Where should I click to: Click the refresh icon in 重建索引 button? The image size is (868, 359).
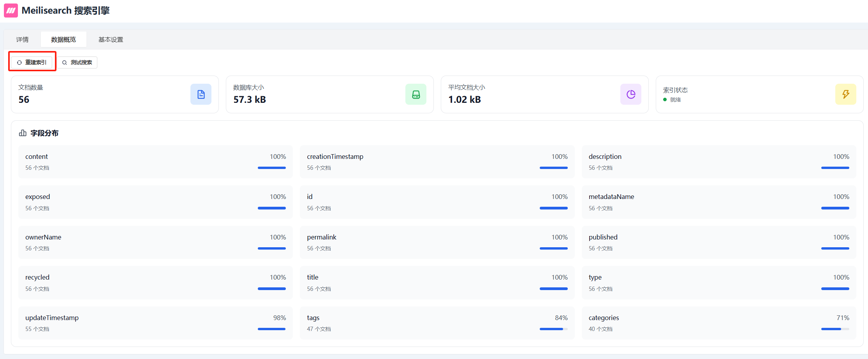click(19, 63)
